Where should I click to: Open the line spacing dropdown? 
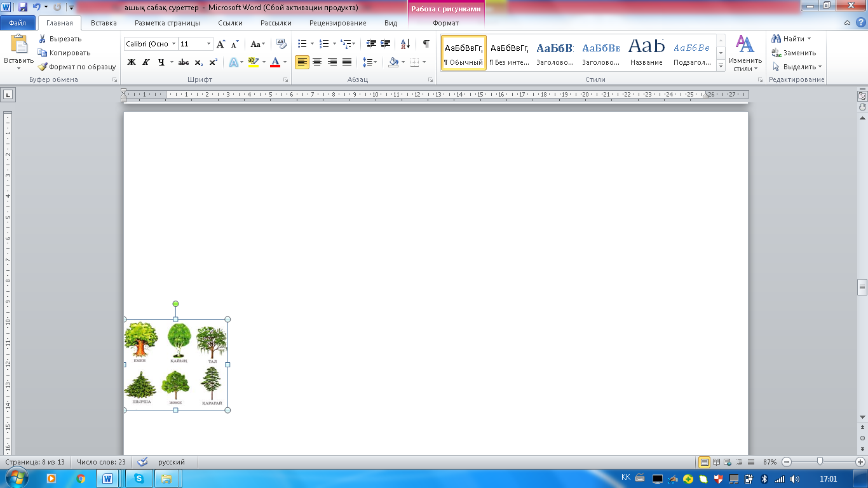[x=369, y=62]
